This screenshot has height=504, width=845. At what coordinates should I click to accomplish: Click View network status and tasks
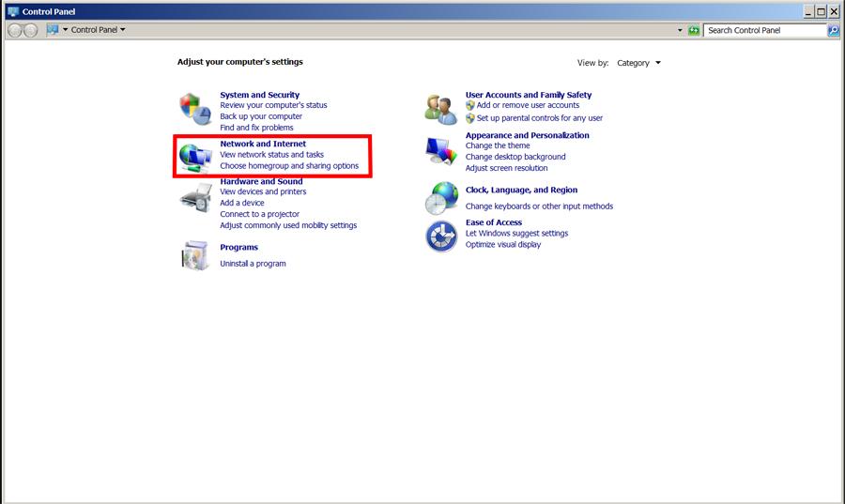(271, 155)
